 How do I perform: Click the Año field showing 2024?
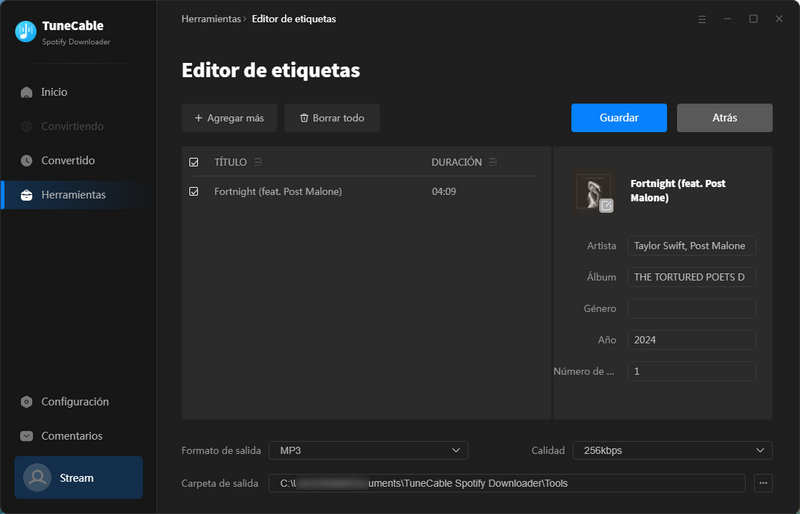coord(691,340)
